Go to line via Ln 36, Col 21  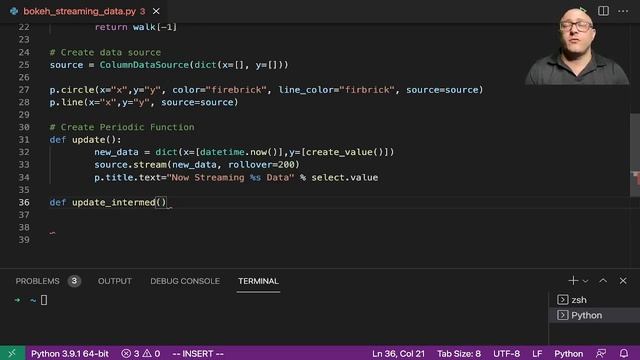tap(398, 353)
